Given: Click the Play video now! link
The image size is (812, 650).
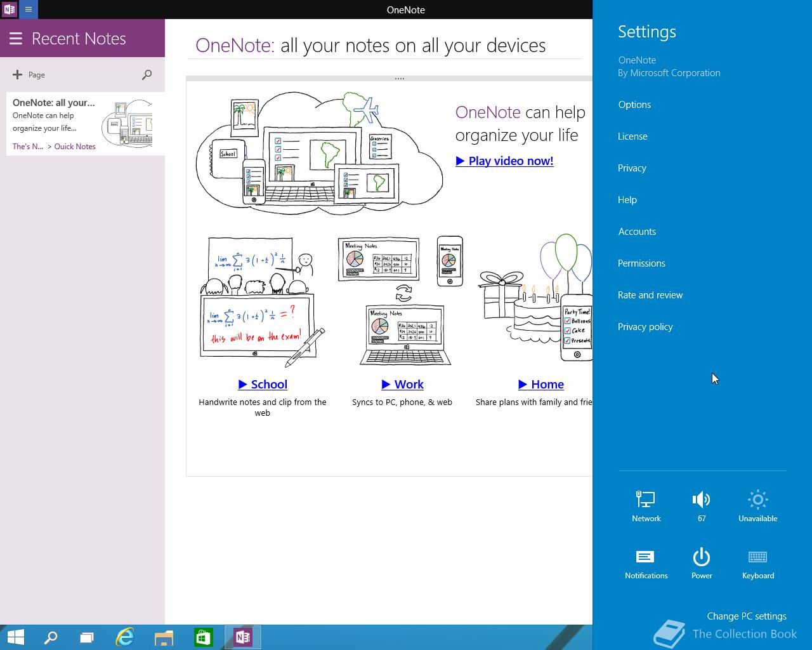Looking at the screenshot, I should point(504,161).
